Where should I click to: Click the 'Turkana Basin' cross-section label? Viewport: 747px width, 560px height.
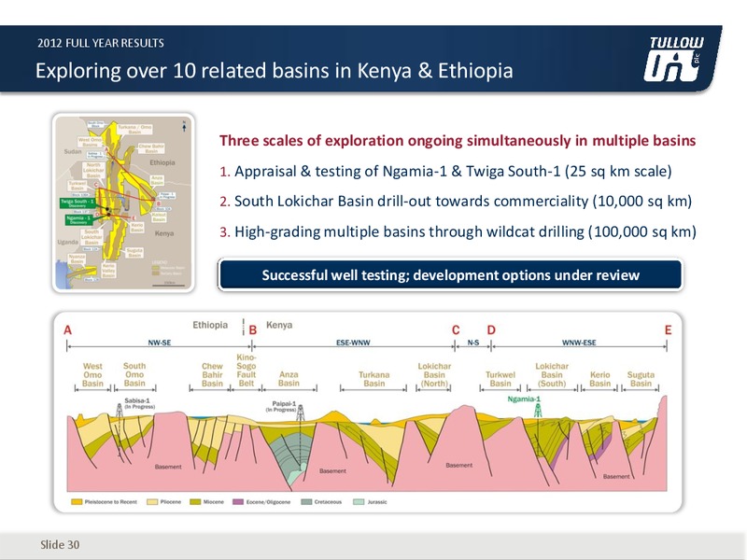coord(374,379)
